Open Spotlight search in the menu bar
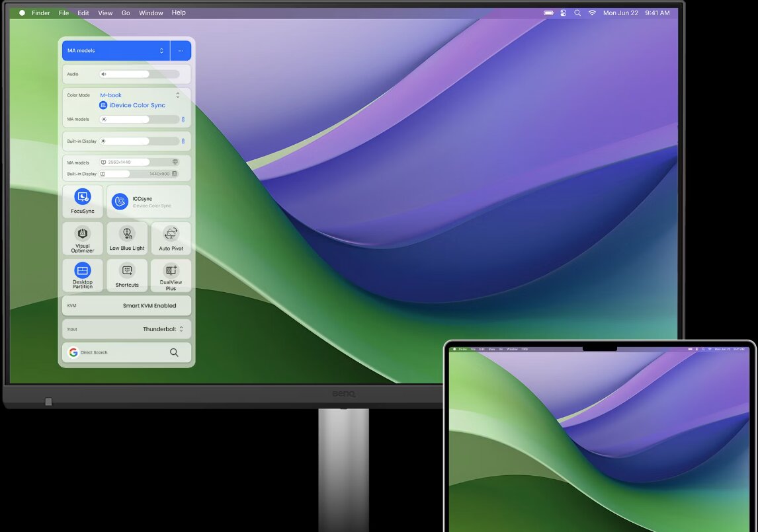Image resolution: width=758 pixels, height=532 pixels. pos(577,13)
